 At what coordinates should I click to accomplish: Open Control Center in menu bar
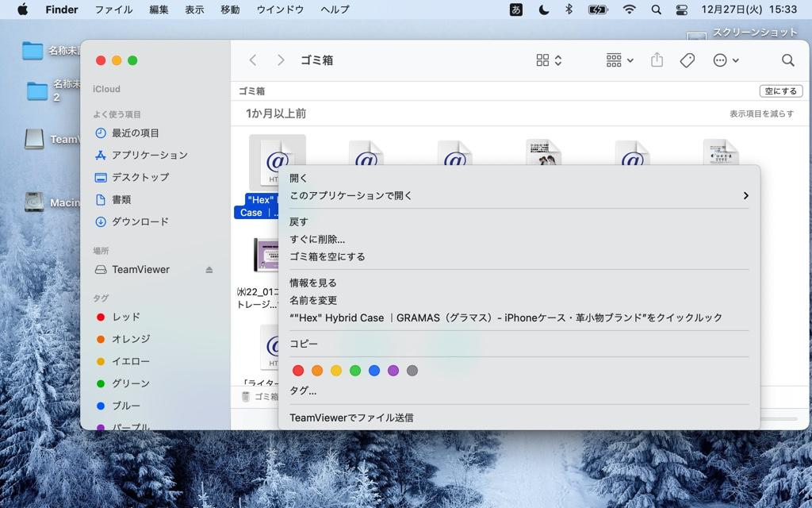682,10
